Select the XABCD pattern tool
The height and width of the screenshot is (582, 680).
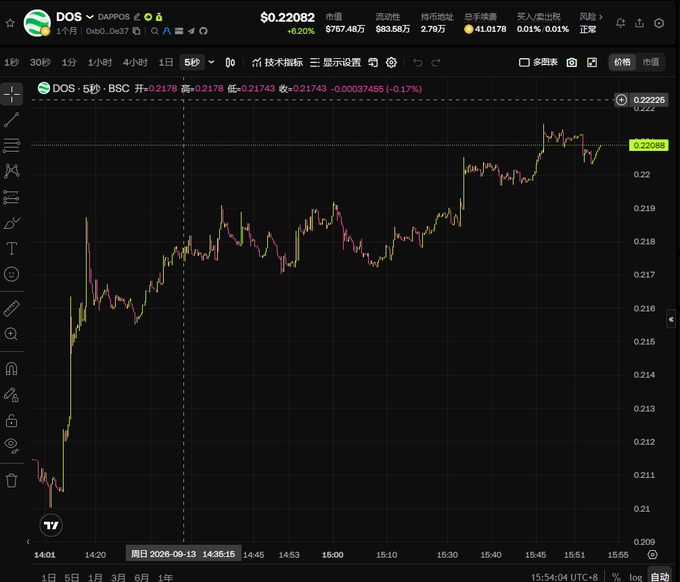12,171
